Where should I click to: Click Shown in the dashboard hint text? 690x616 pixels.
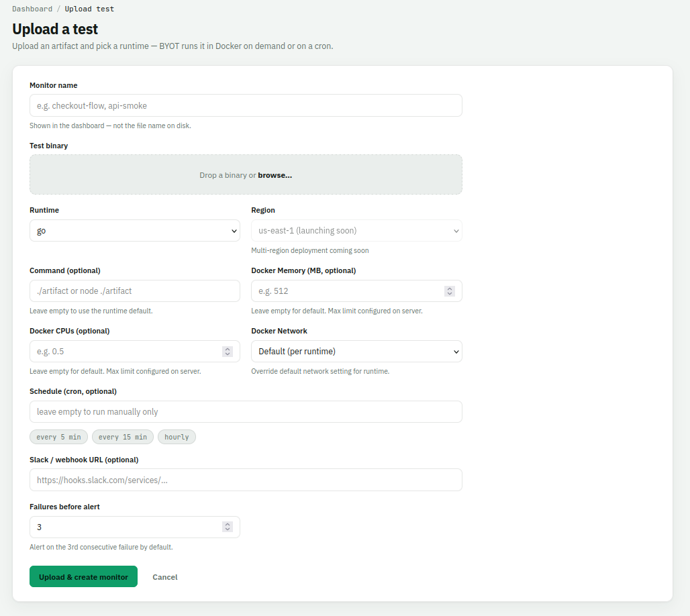(110, 125)
